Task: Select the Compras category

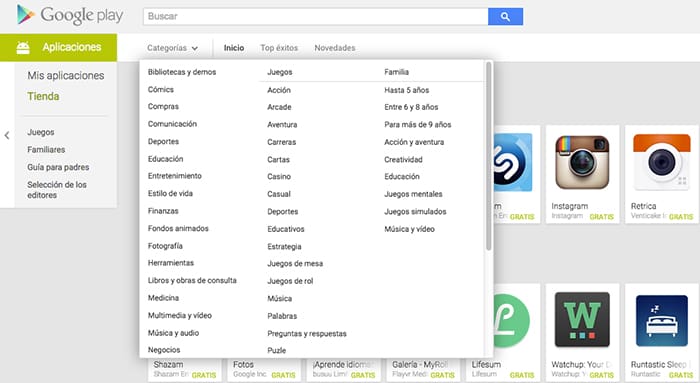Action: 163,107
